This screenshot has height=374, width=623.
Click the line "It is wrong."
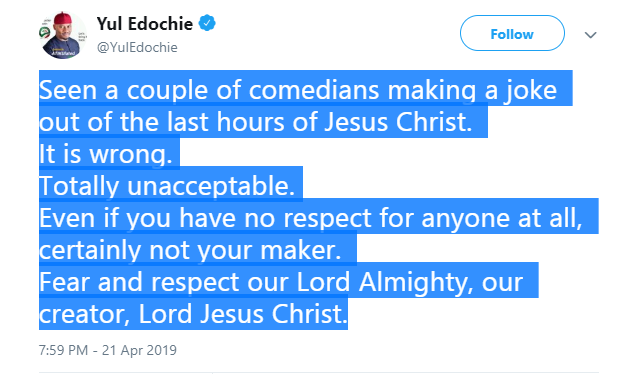[106, 154]
